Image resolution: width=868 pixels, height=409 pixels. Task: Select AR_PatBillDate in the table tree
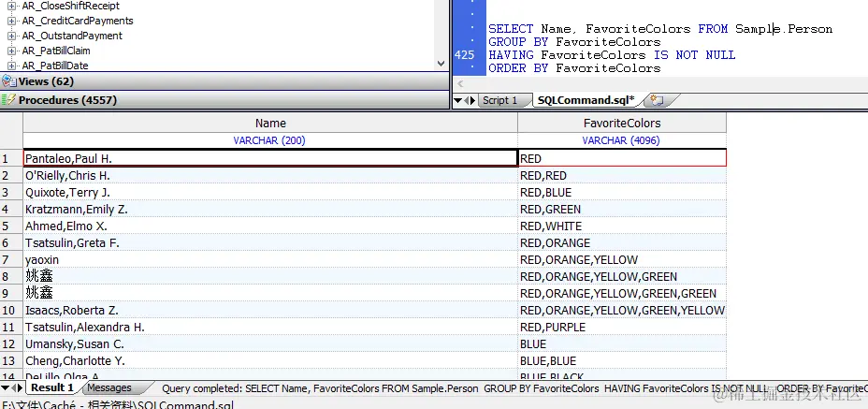tap(55, 66)
